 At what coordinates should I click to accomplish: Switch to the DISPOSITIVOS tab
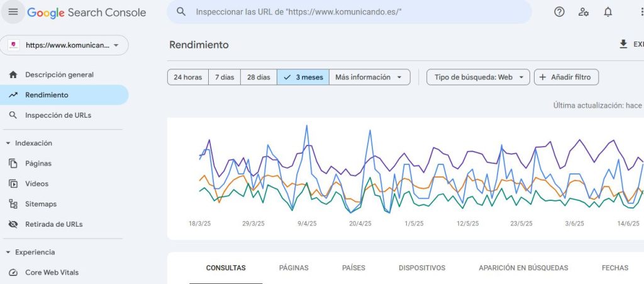[x=422, y=268]
